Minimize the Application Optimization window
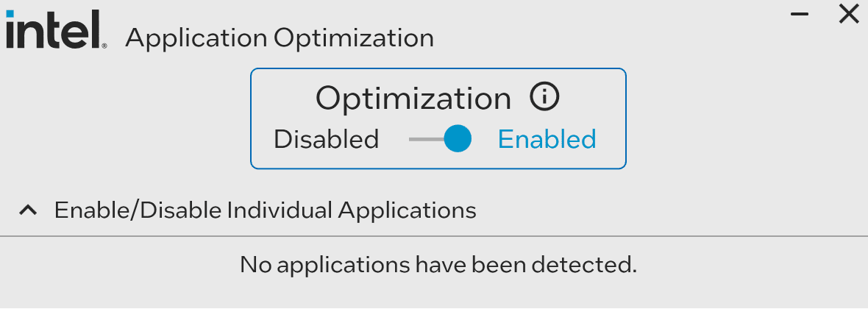Viewport: 868px width, 309px height. click(x=801, y=14)
